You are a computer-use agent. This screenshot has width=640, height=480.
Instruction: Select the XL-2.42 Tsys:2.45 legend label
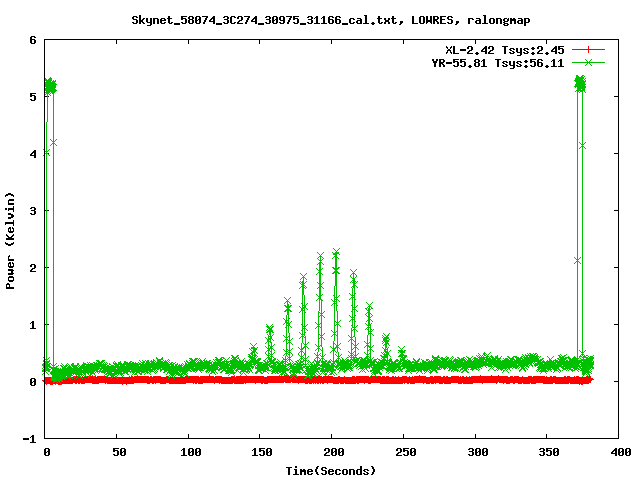click(505, 50)
